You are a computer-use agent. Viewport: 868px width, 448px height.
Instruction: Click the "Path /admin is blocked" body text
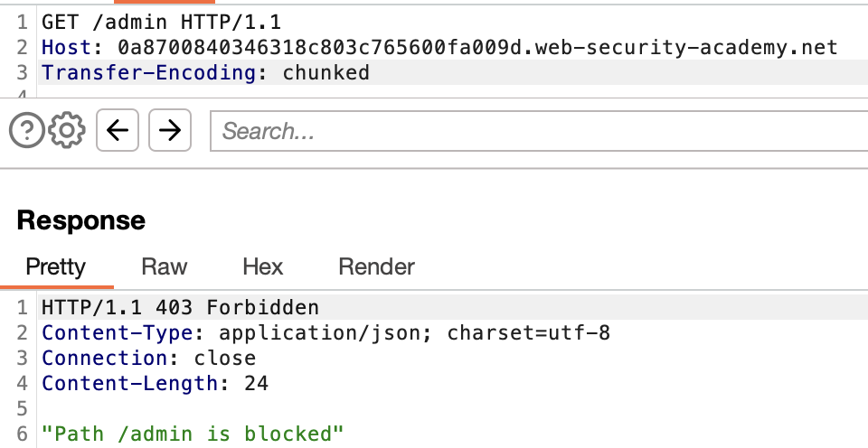(193, 434)
